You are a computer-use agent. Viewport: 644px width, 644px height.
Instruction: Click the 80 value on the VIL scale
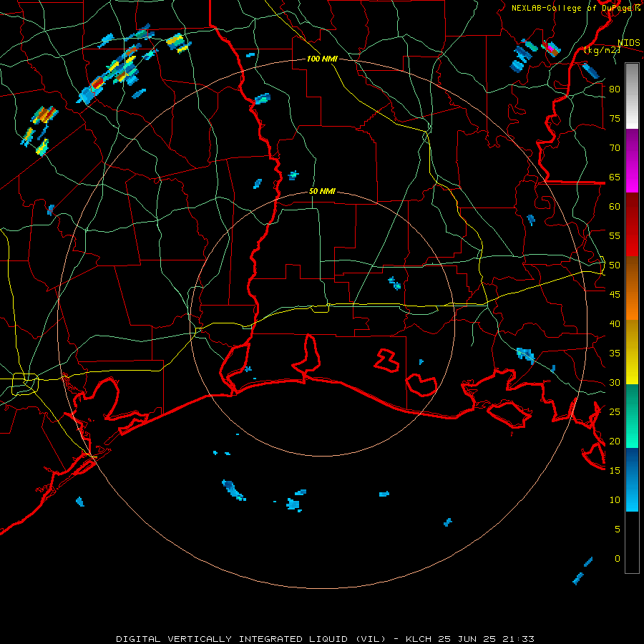[x=615, y=89]
